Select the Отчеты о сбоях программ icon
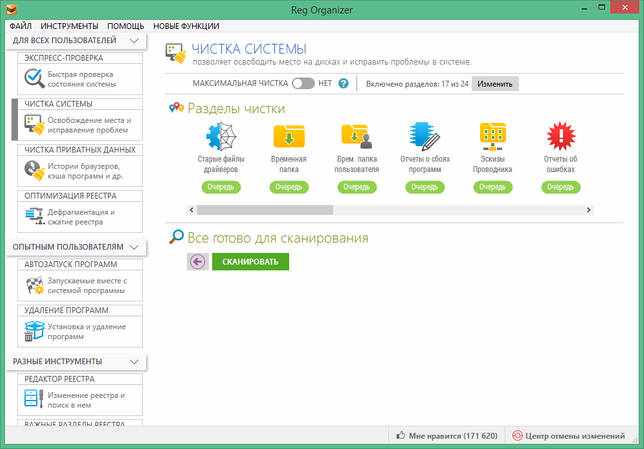This screenshot has width=644, height=449. tap(424, 136)
